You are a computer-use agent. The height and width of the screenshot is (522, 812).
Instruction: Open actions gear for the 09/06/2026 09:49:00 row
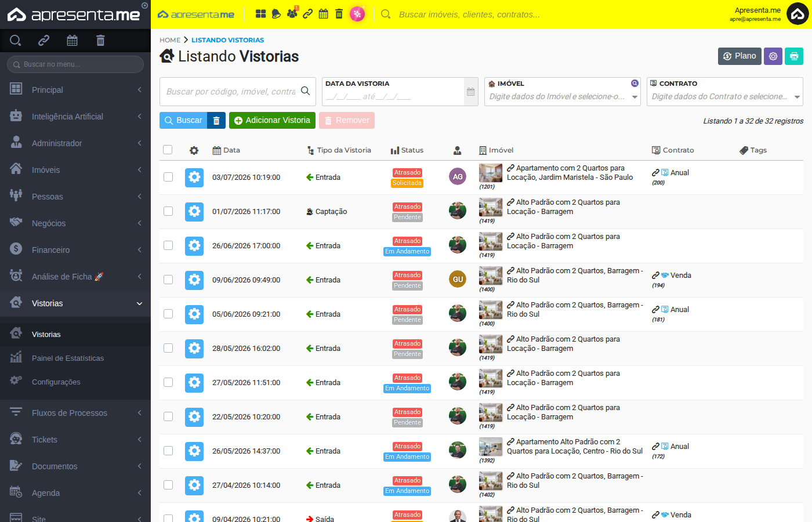pos(194,280)
